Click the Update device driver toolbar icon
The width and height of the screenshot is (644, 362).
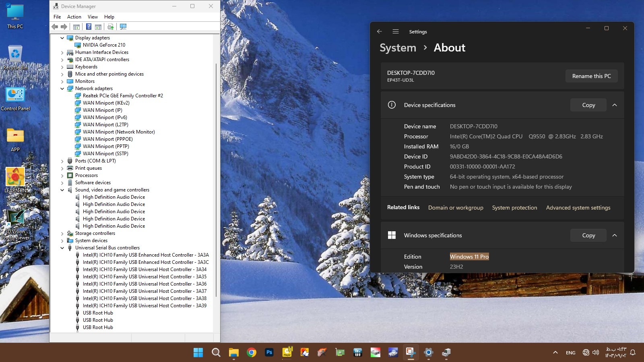[110, 27]
